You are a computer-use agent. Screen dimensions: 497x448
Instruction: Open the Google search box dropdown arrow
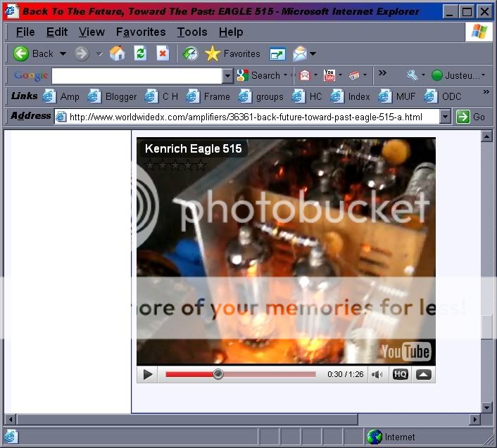pyautogui.click(x=227, y=76)
